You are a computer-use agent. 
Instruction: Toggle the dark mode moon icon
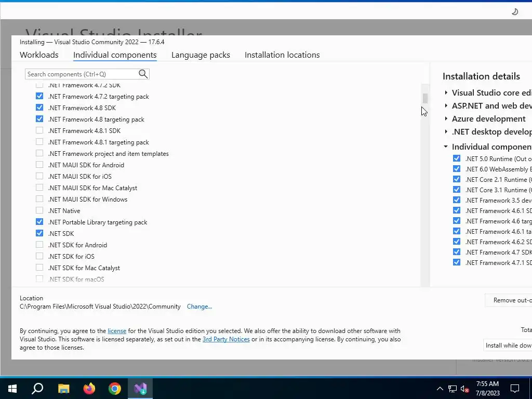click(x=515, y=12)
